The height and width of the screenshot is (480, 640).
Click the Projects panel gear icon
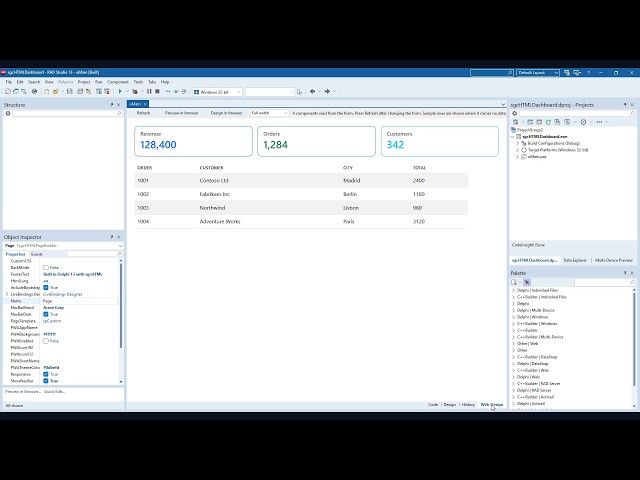pyautogui.click(x=515, y=113)
